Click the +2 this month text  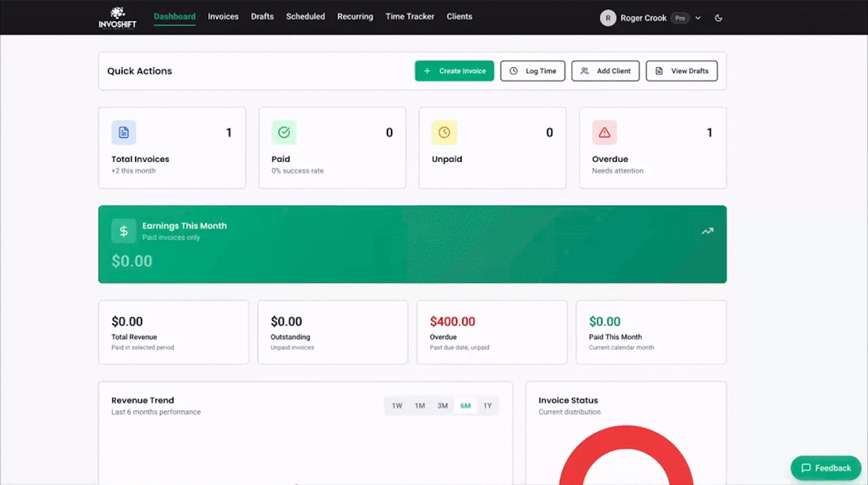pos(133,171)
